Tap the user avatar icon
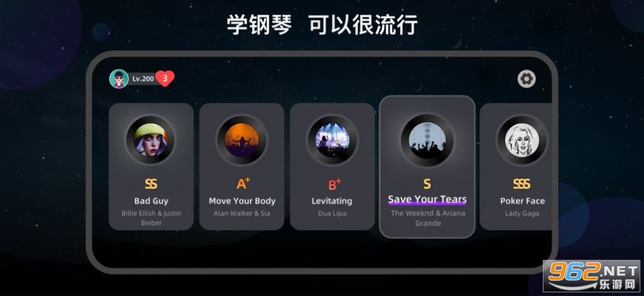644x296 pixels. (119, 78)
